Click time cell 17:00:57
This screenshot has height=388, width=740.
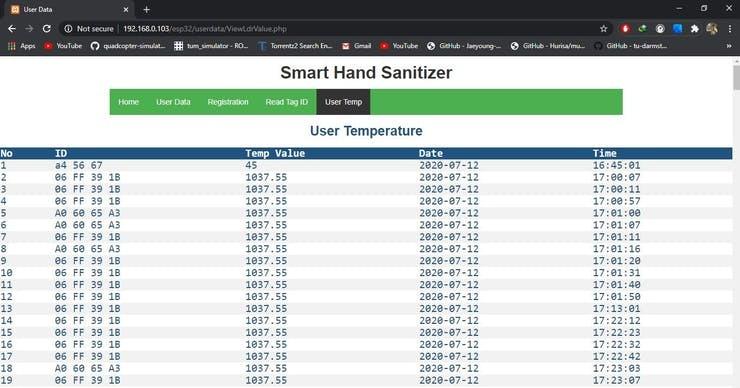pyautogui.click(x=617, y=202)
